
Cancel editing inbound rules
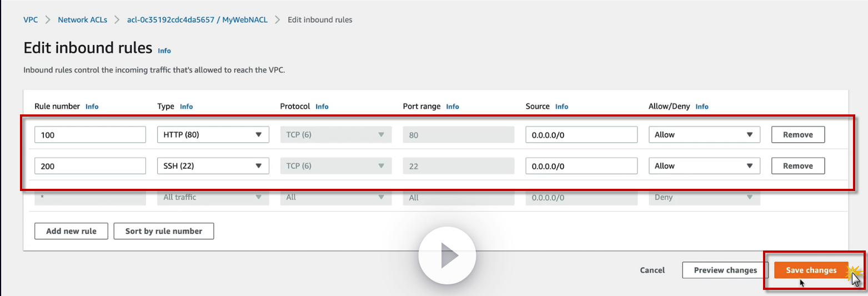(x=652, y=270)
